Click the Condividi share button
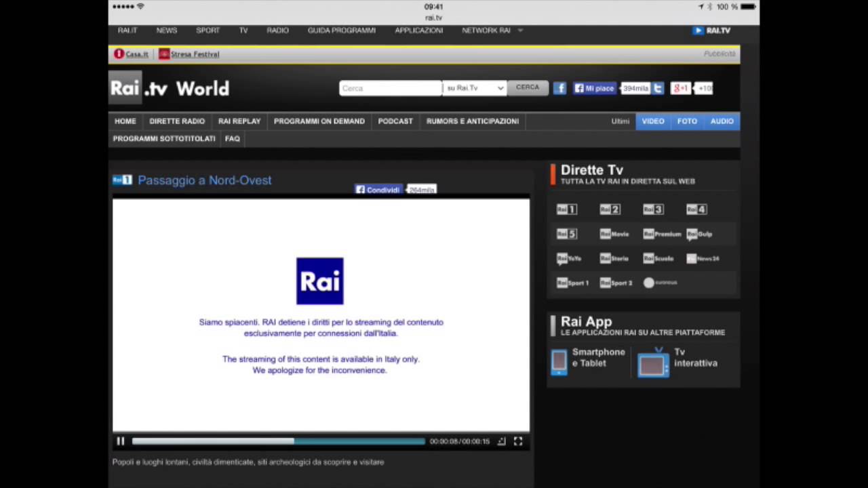This screenshot has width=868, height=488. (378, 190)
